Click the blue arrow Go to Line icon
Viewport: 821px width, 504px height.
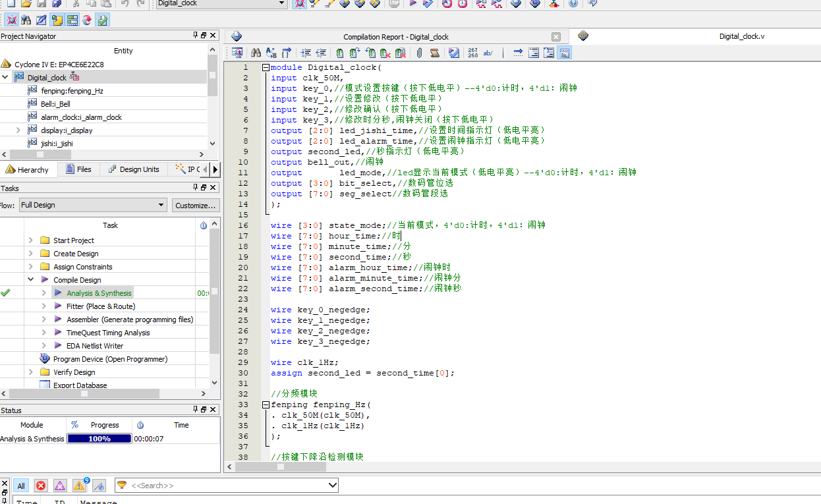518,53
